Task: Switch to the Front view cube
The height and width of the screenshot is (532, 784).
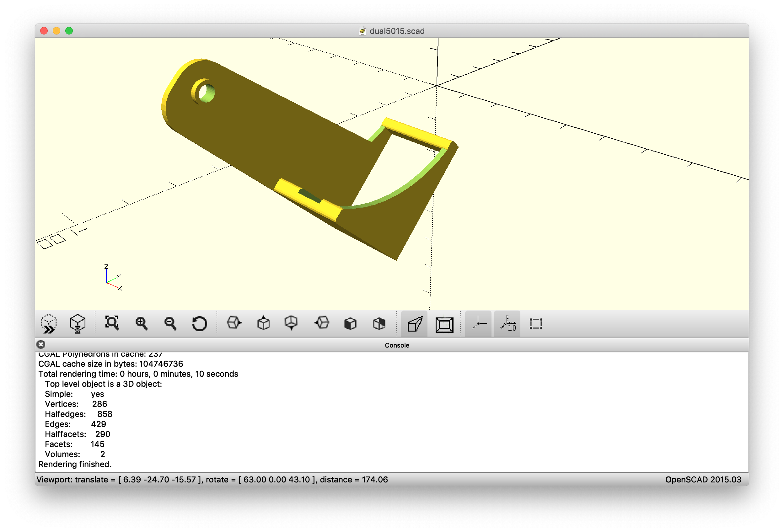Action: pos(350,324)
